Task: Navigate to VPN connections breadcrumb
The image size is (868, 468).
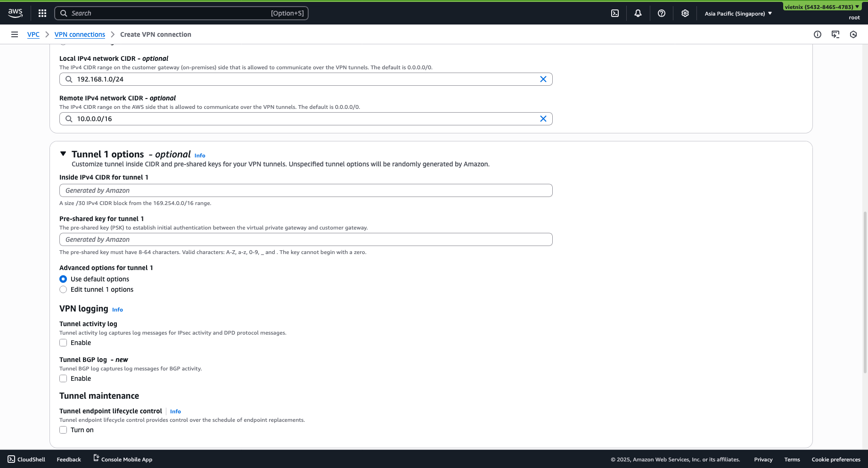Action: pyautogui.click(x=80, y=34)
